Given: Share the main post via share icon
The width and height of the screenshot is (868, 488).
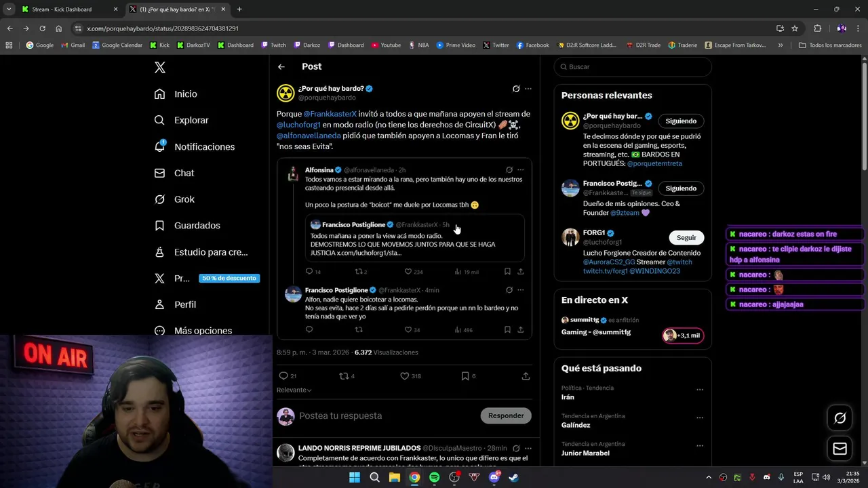Looking at the screenshot, I should [526, 376].
